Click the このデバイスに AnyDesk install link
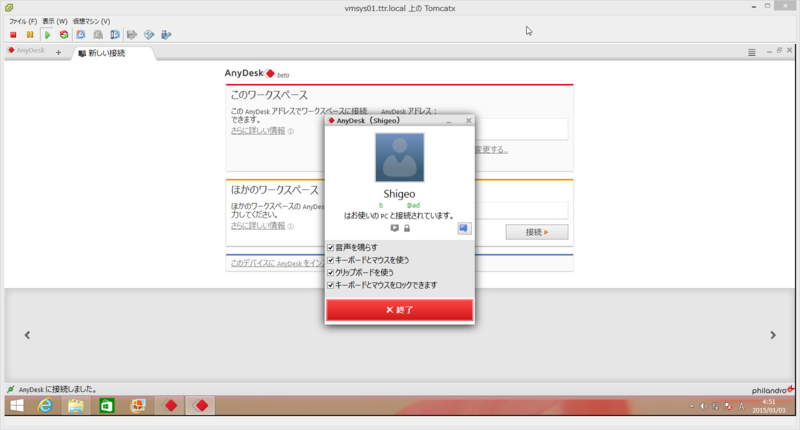The width and height of the screenshot is (800, 430). (x=278, y=263)
